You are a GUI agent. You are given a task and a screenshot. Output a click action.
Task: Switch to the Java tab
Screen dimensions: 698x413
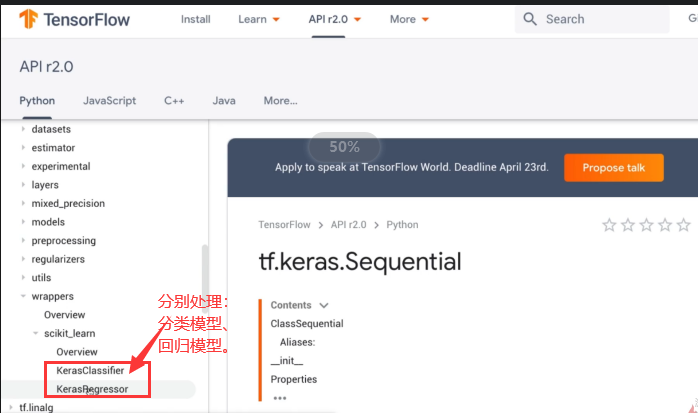point(224,101)
